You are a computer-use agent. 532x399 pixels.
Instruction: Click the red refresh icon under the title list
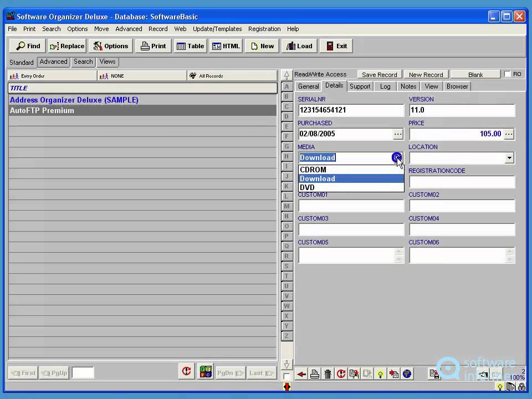pos(186,371)
